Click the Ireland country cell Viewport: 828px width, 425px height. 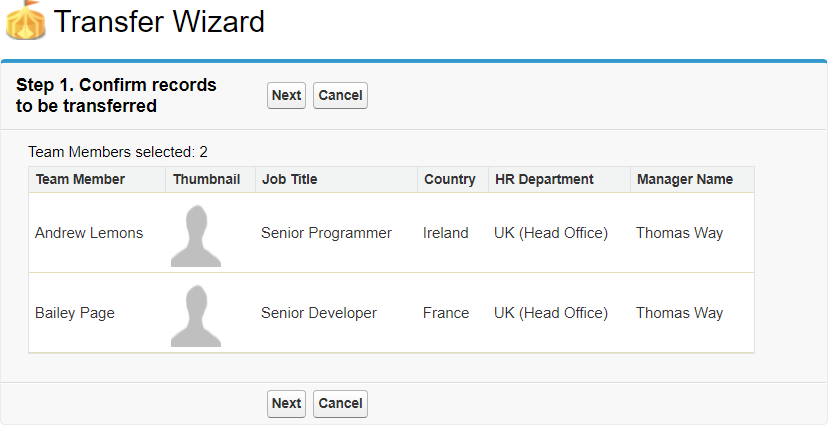point(446,233)
